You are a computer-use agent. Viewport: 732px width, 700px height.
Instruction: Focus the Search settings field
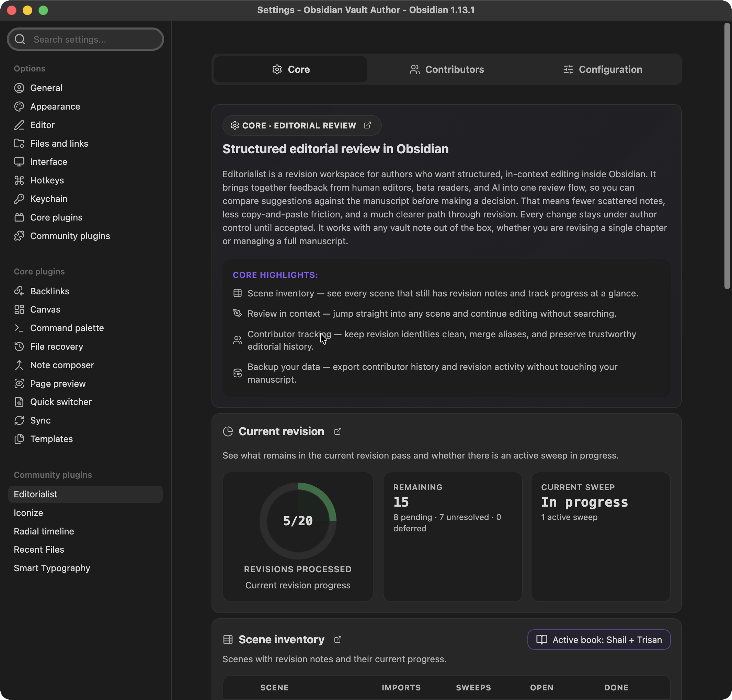pyautogui.click(x=85, y=39)
